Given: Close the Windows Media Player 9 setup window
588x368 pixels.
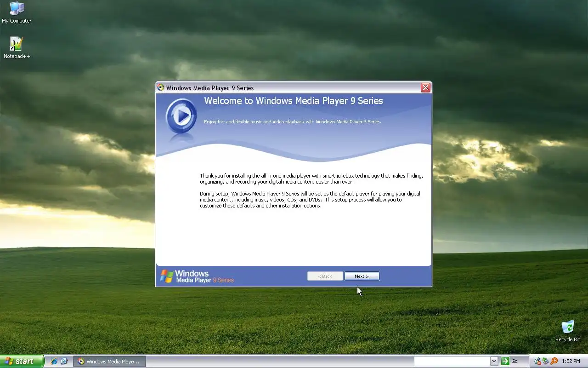Looking at the screenshot, I should click(x=425, y=87).
